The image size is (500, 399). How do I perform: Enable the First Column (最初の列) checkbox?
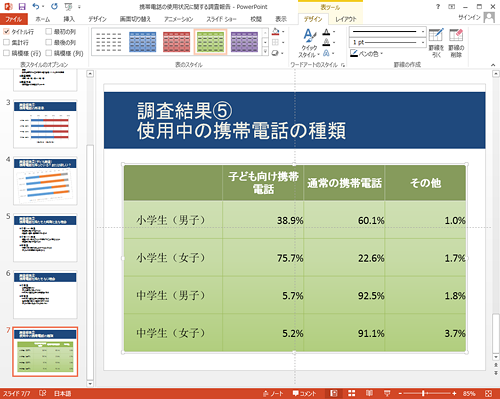[49, 32]
